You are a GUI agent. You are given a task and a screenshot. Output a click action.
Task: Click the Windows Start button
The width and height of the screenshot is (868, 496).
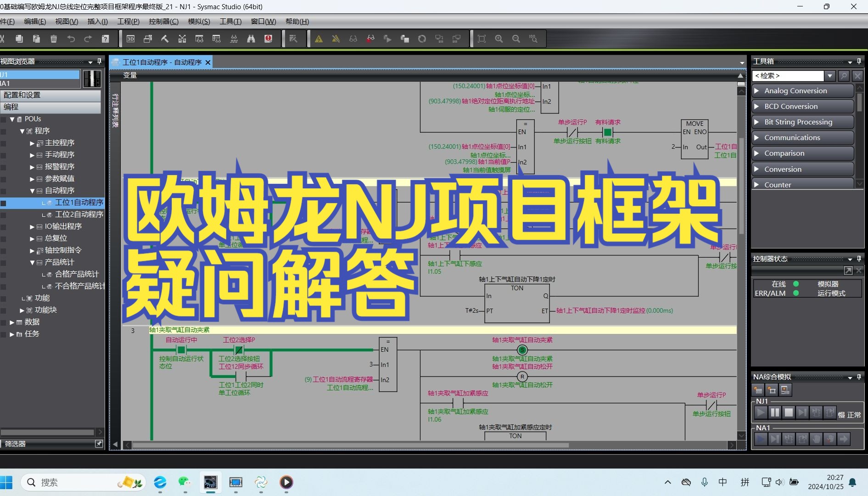(6, 482)
